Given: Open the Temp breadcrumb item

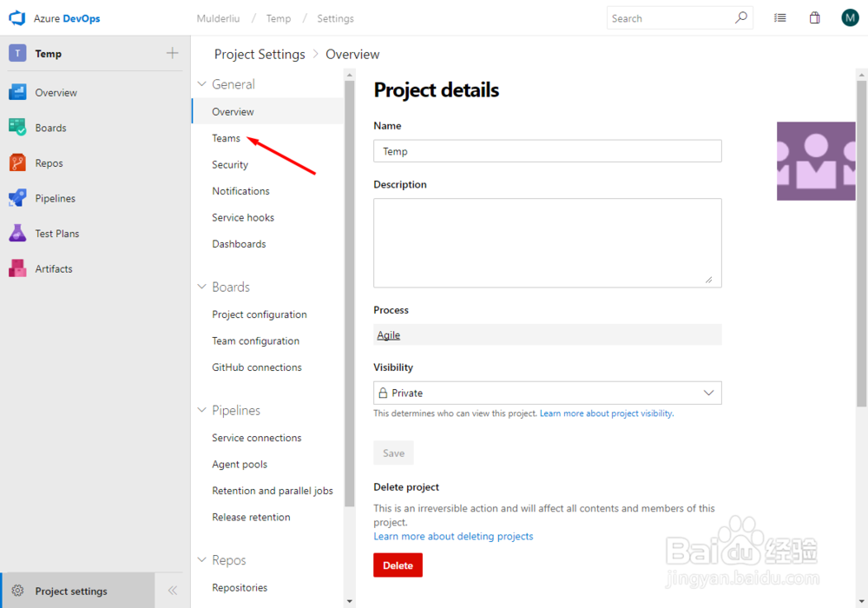Looking at the screenshot, I should [278, 17].
